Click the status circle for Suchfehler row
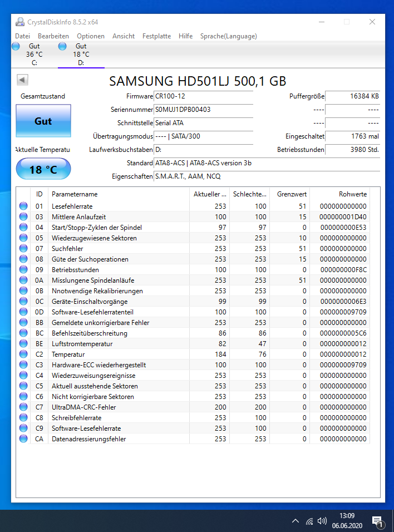 point(23,248)
